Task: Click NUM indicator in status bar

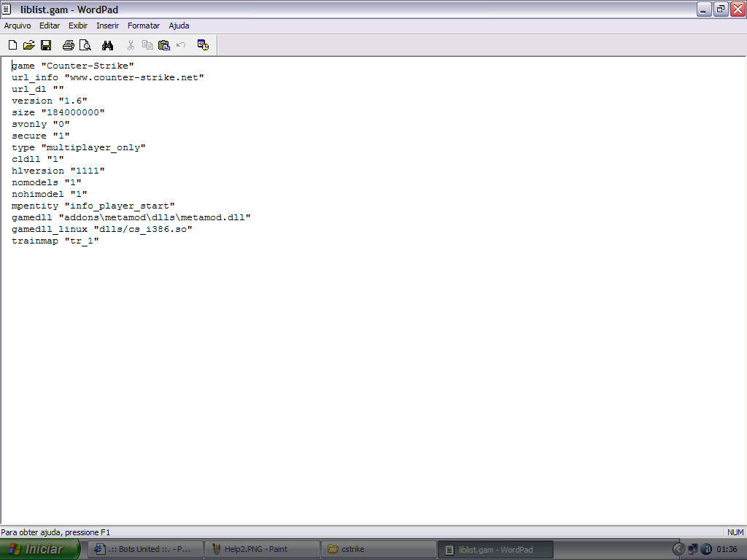Action: [735, 532]
